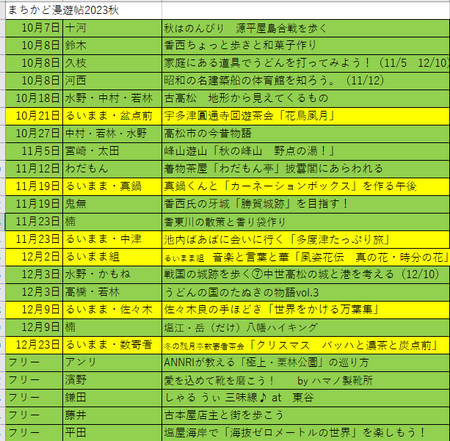The height and width of the screenshot is (441, 450).
Task: Click the cell るいまま・真鍋
Action: (x=112, y=187)
